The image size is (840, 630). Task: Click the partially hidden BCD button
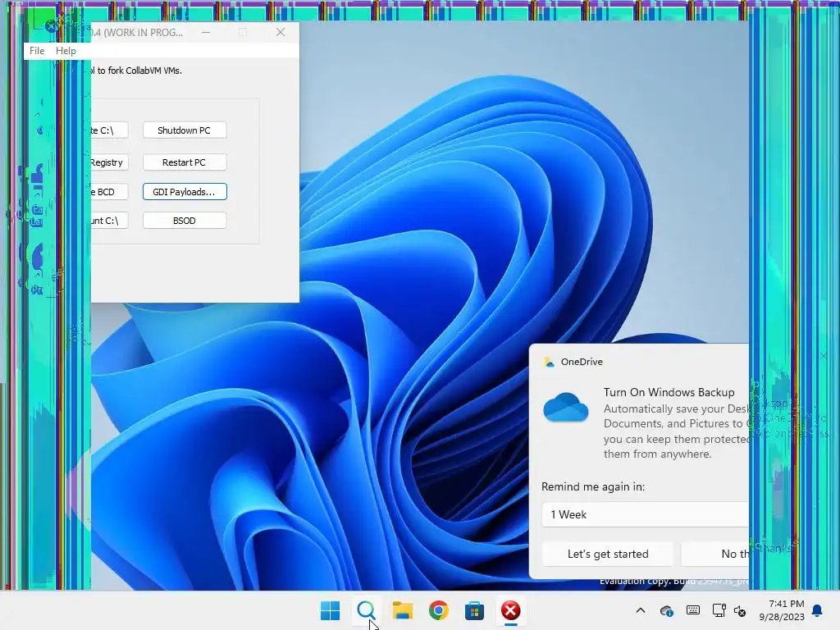[x=109, y=192]
